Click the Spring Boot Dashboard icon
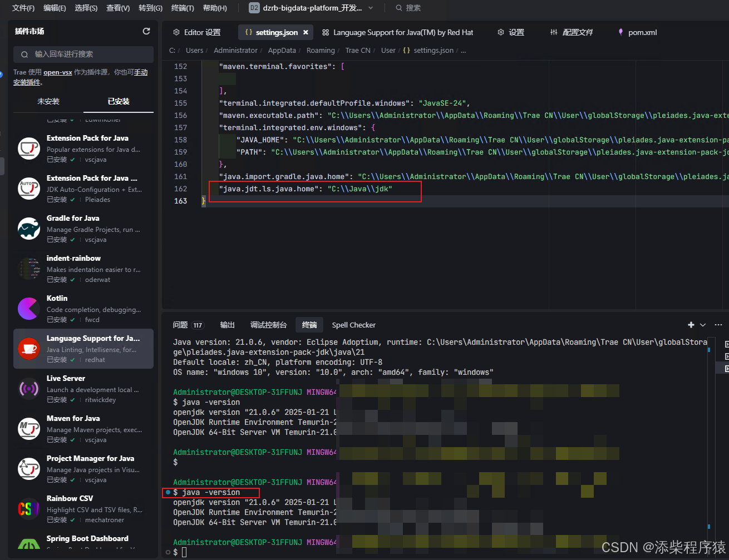This screenshot has height=560, width=729. [28, 544]
